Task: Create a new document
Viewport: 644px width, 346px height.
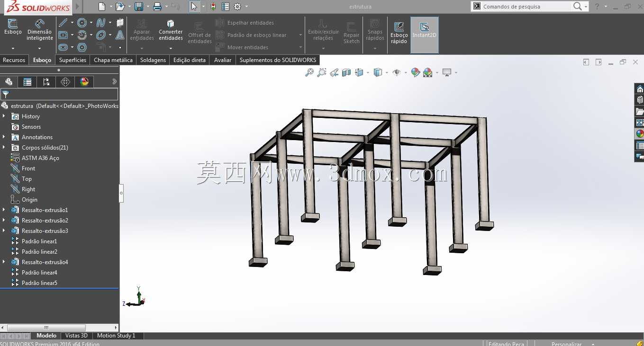Action: [101, 7]
